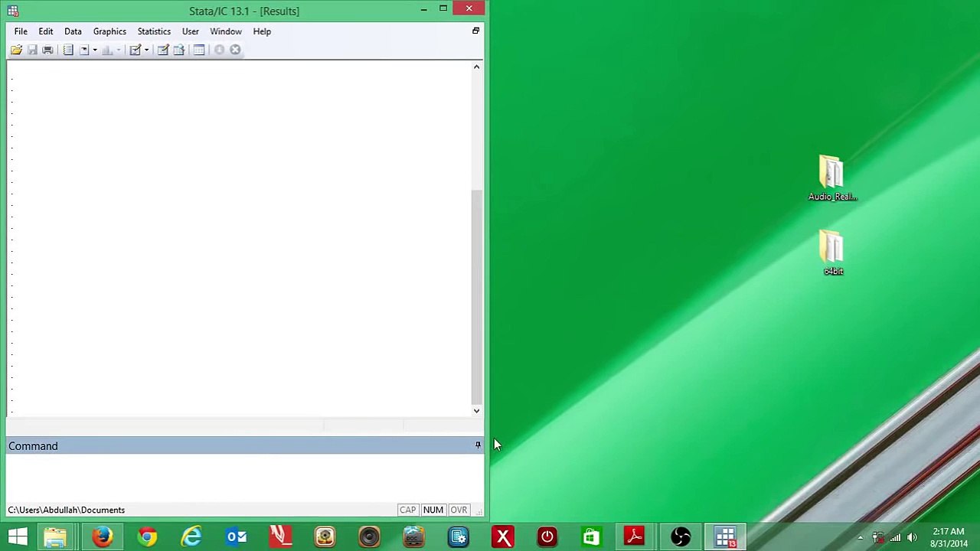Open the Variables Manager toolbar icon
The height and width of the screenshot is (551, 980).
click(x=199, y=50)
